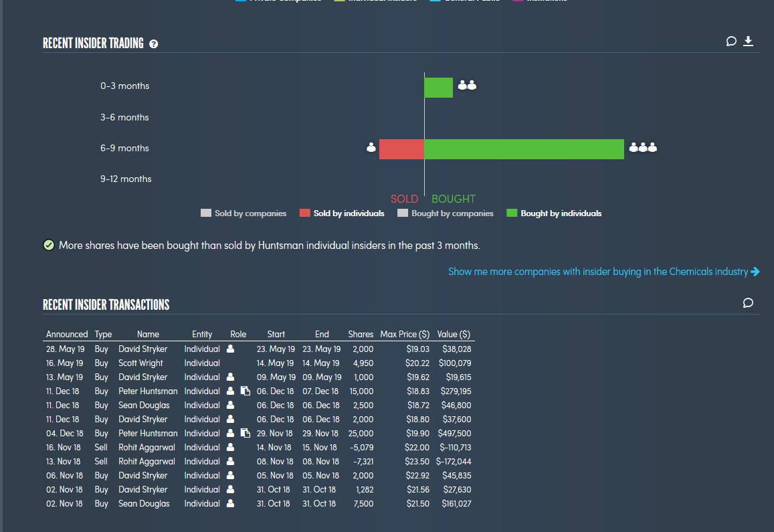The height and width of the screenshot is (532, 774).
Task: Open link for more Chemicals industry insider buying
Action: 603,272
